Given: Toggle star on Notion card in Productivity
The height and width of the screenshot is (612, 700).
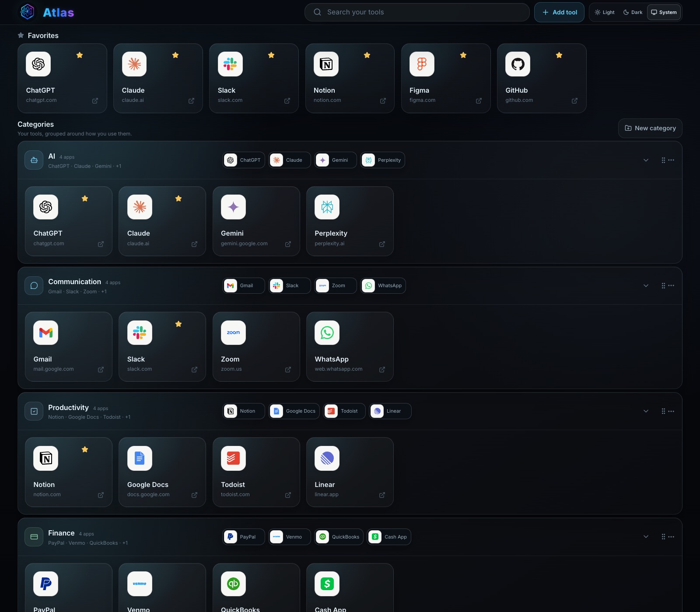Looking at the screenshot, I should pos(85,449).
